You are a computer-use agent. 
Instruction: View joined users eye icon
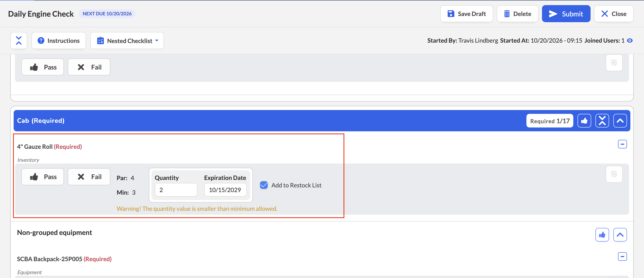pos(630,41)
